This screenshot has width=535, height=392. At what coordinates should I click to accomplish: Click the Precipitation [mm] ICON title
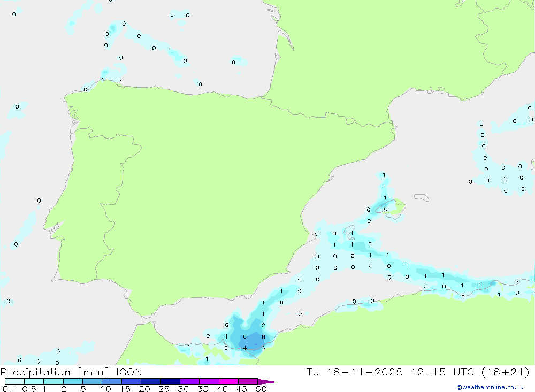[x=71, y=372]
